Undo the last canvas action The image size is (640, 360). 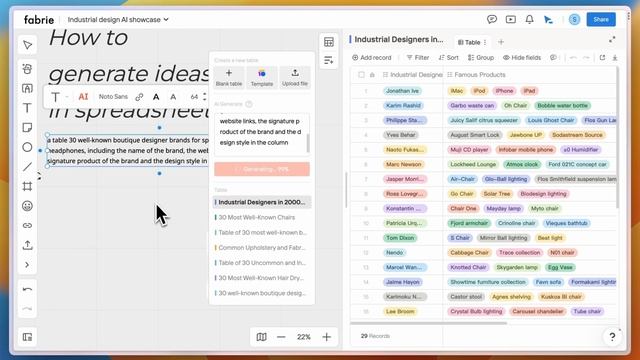click(x=27, y=289)
